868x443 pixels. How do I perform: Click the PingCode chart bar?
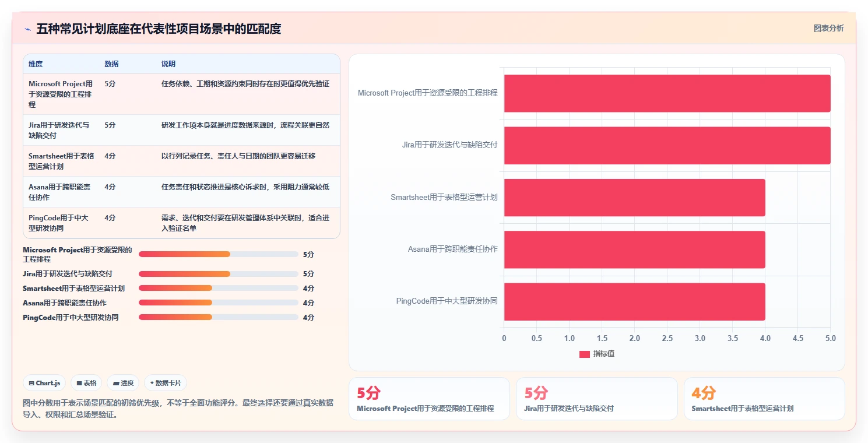click(x=635, y=301)
